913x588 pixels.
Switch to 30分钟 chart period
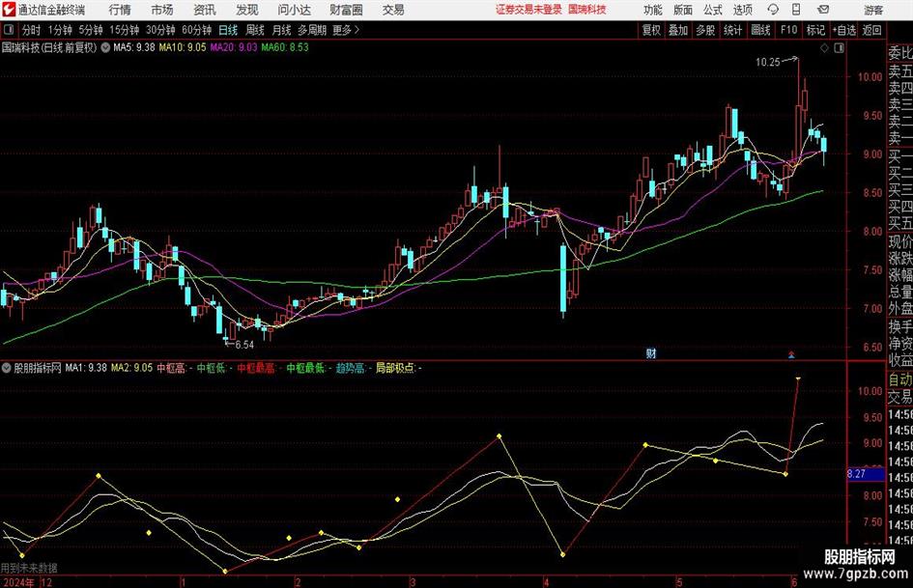click(160, 30)
